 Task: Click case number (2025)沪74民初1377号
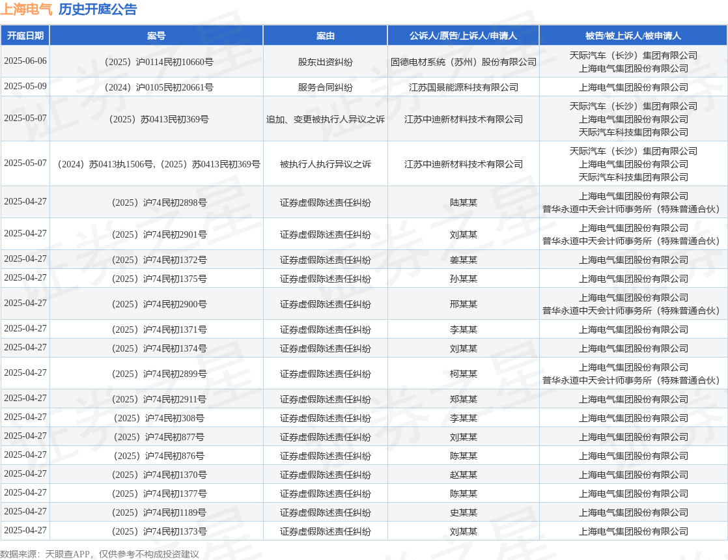(156, 494)
